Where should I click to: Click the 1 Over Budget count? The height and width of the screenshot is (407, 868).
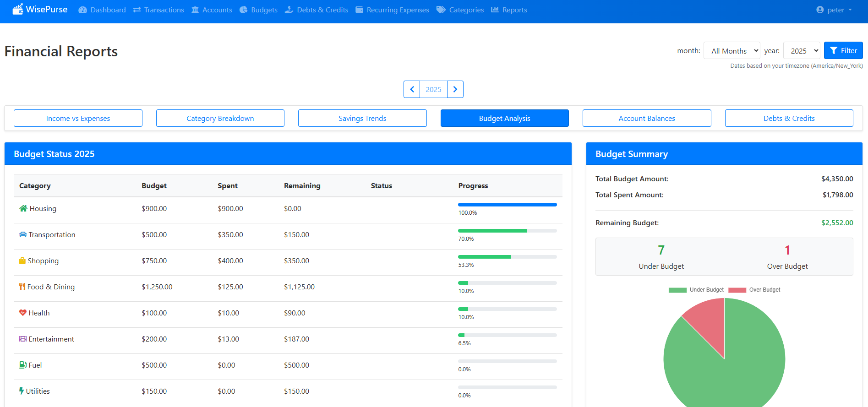point(787,250)
